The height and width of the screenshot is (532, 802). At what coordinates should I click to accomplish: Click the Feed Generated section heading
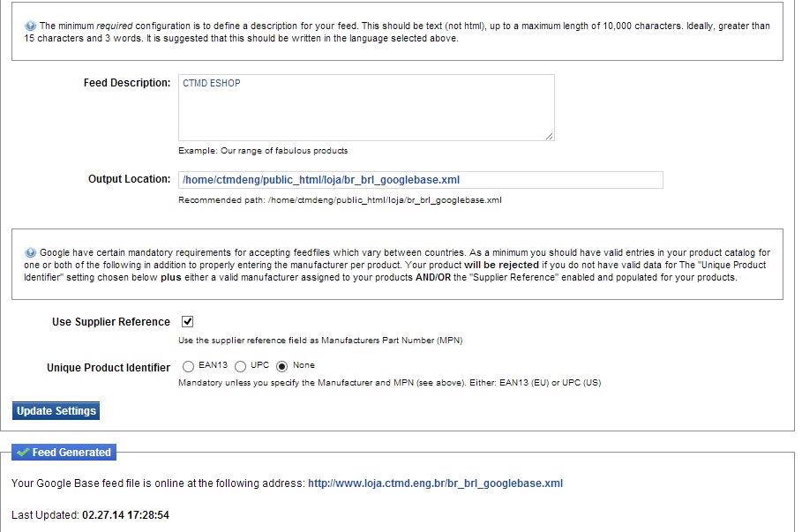click(71, 453)
